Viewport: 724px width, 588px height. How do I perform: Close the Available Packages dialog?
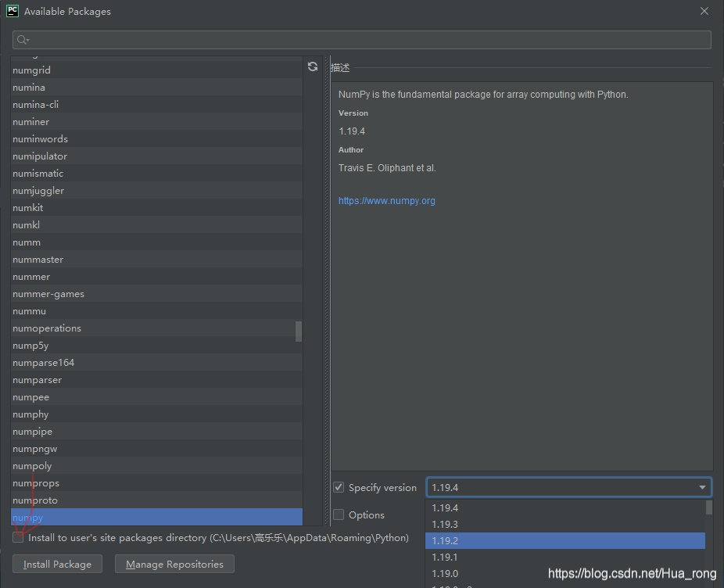704,11
